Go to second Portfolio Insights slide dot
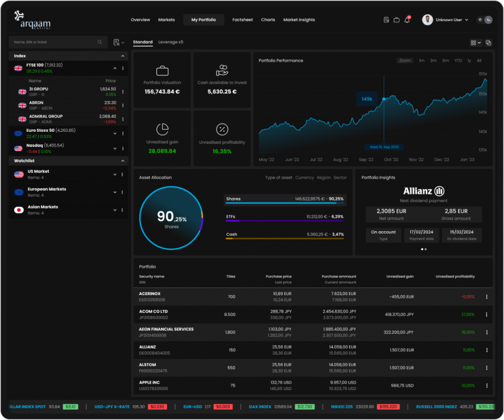 tap(426, 249)
